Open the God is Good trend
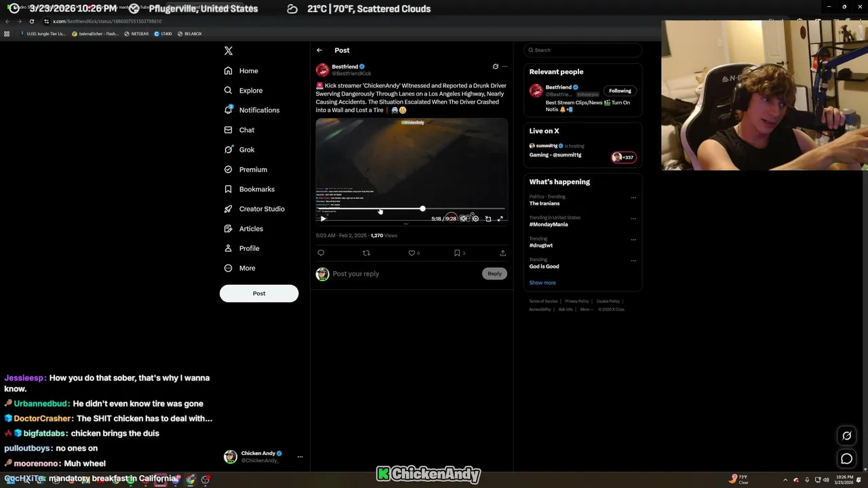 pyautogui.click(x=545, y=266)
